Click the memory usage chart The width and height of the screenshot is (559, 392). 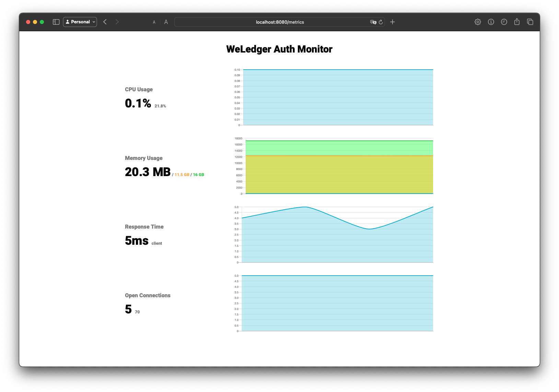(333, 166)
